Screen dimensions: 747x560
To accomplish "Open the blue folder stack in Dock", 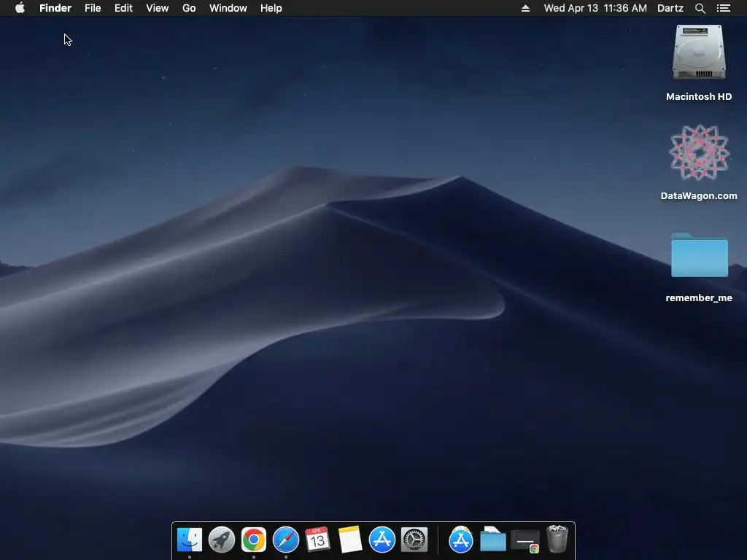I will [492, 540].
